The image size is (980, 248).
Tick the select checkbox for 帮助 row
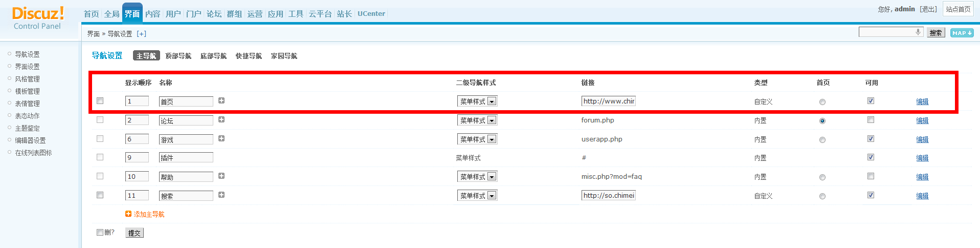100,176
